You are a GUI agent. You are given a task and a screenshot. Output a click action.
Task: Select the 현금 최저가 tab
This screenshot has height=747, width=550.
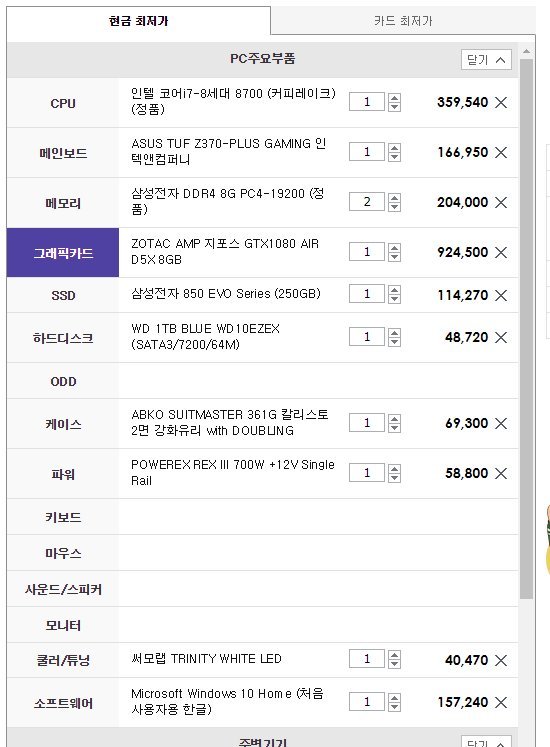(x=139, y=21)
